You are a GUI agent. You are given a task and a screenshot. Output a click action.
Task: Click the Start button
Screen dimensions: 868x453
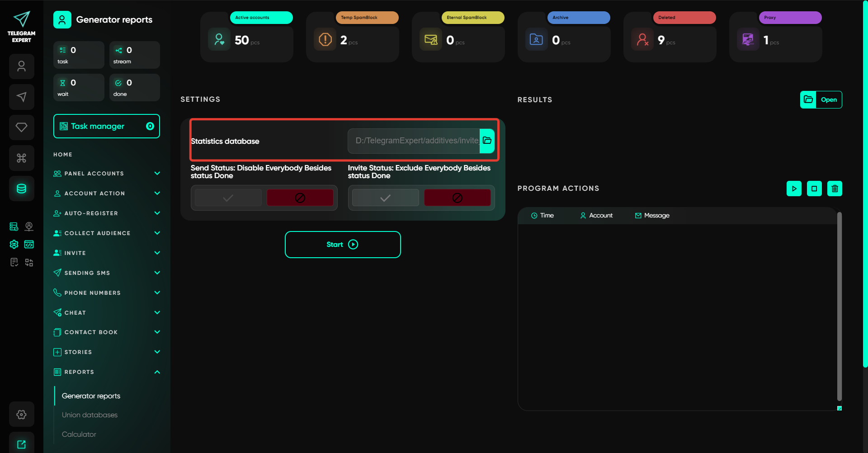[343, 245]
